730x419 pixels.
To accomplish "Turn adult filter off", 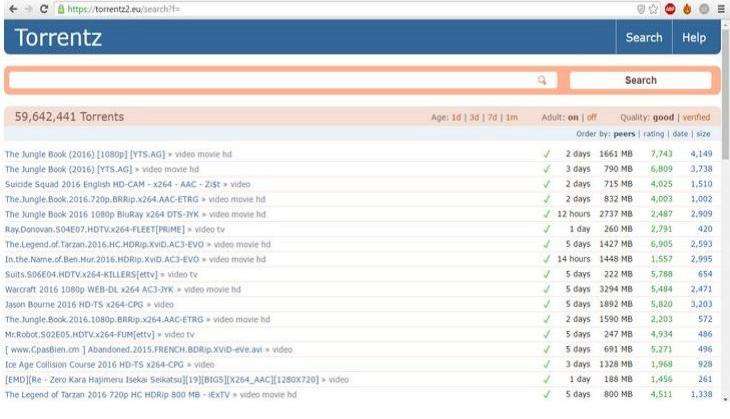I will coord(592,117).
